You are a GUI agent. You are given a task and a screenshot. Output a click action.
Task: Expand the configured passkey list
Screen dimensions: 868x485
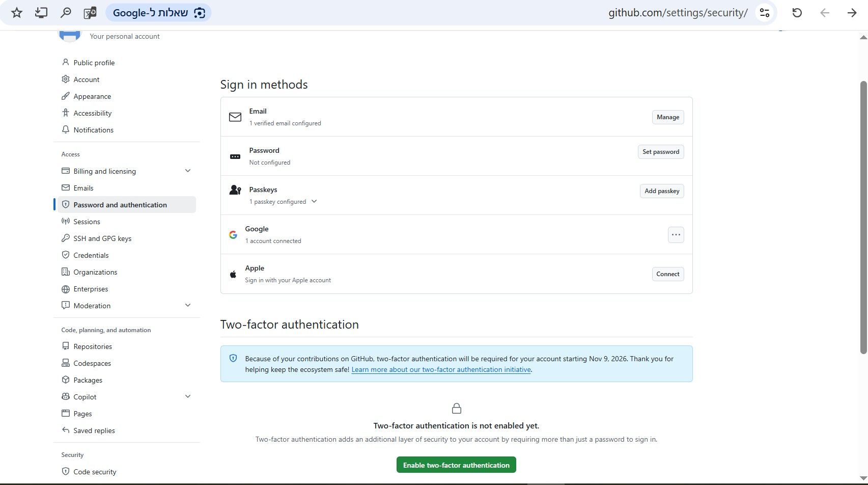314,201
